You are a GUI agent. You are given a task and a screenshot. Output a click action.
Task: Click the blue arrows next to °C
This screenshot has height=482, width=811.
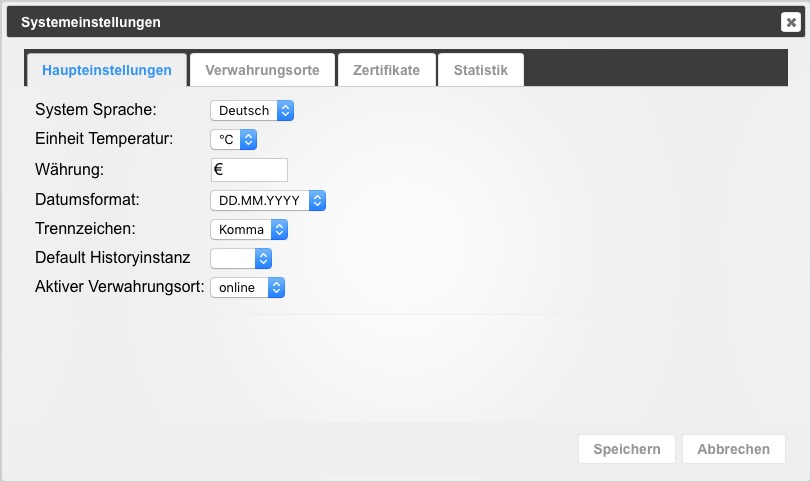pos(248,140)
